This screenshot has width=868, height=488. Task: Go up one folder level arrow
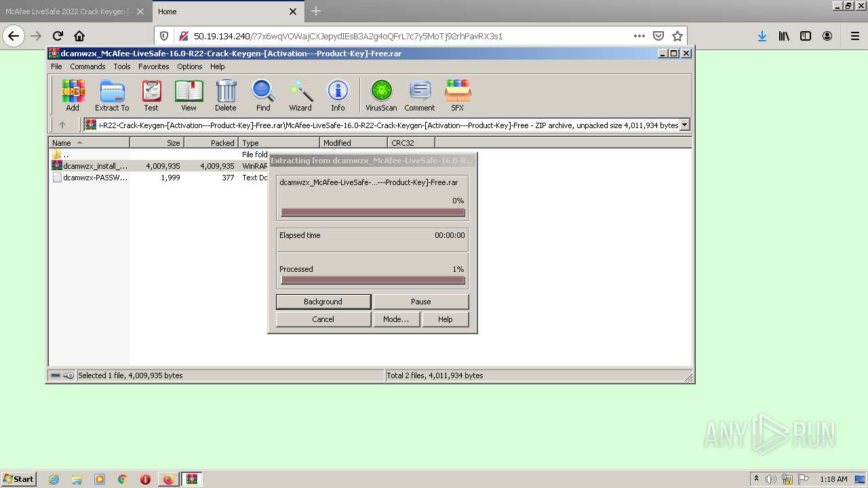pyautogui.click(x=62, y=125)
